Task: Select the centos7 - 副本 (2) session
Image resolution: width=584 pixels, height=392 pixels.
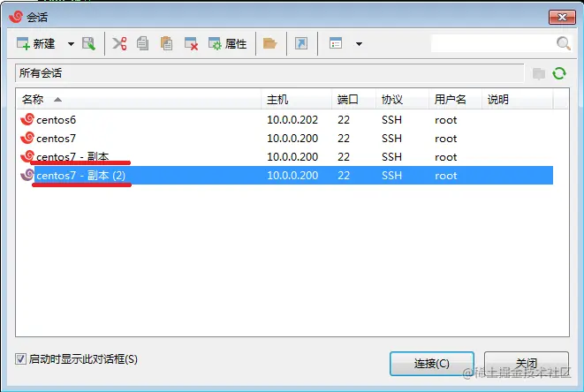Action: [284, 176]
